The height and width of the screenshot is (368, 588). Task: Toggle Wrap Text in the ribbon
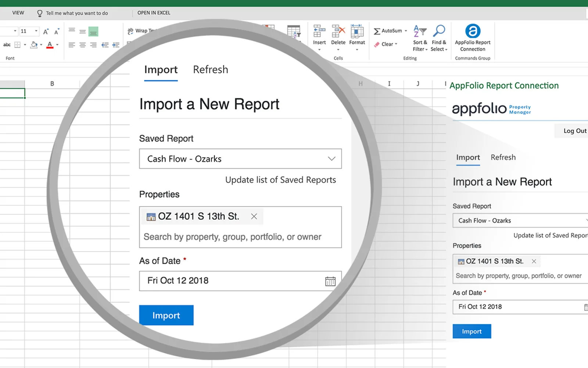[x=141, y=31]
